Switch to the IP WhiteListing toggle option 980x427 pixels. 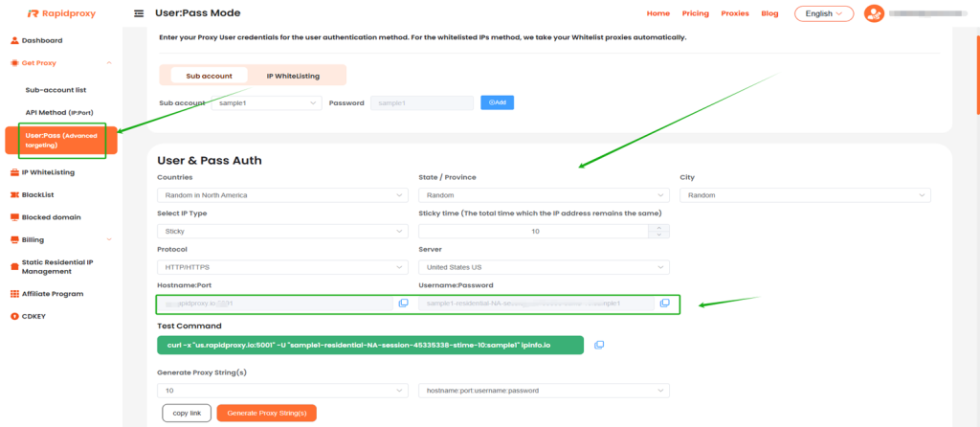(x=293, y=76)
